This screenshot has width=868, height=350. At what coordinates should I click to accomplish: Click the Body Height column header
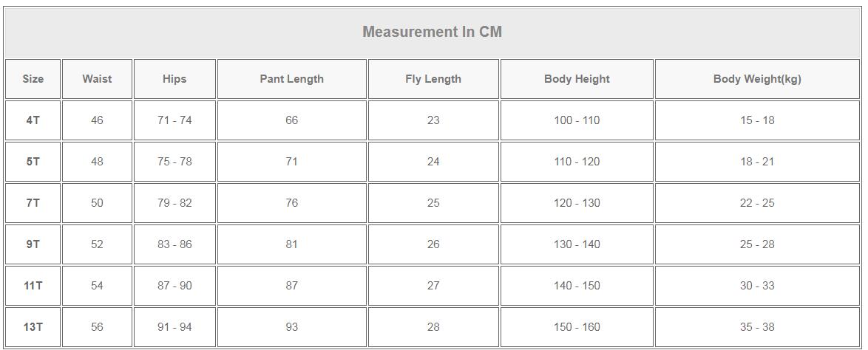(577, 79)
